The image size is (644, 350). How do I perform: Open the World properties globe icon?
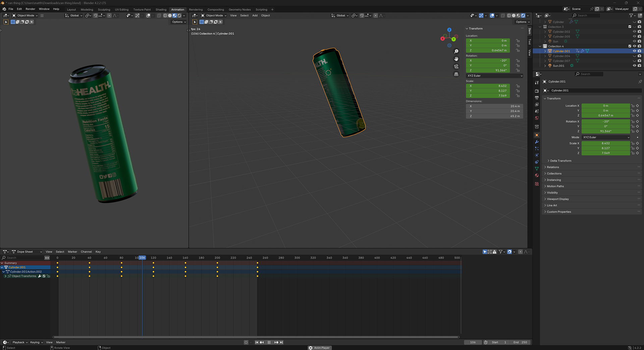point(537,118)
